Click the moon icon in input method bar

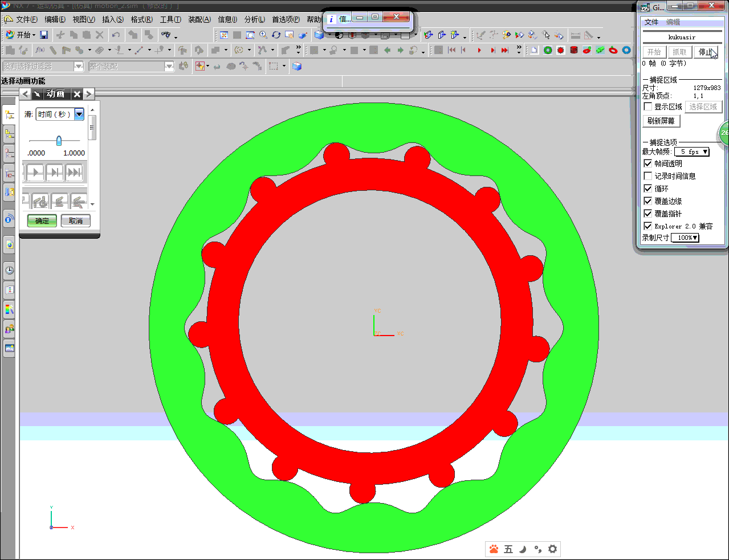(x=523, y=549)
